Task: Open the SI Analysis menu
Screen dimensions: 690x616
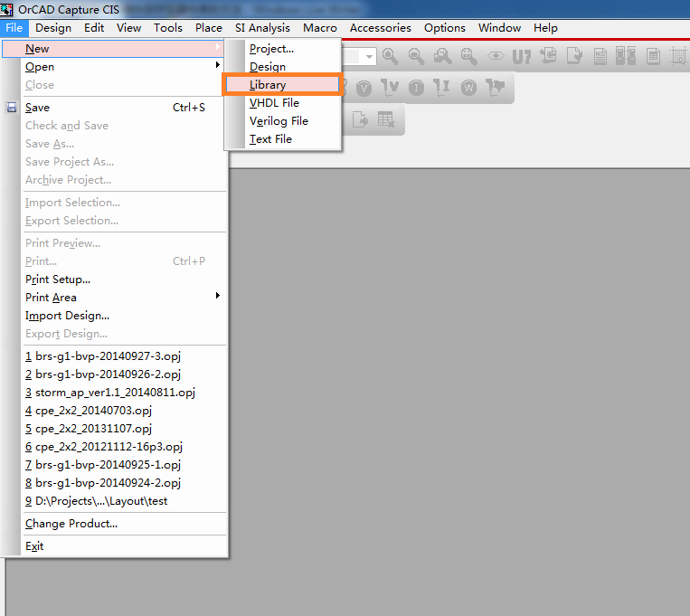Action: (262, 28)
